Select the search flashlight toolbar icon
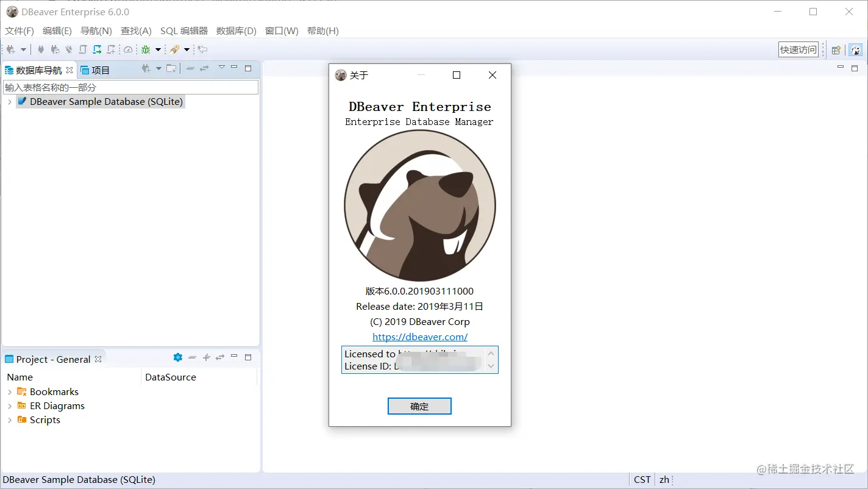This screenshot has height=489, width=868. pyautogui.click(x=173, y=49)
